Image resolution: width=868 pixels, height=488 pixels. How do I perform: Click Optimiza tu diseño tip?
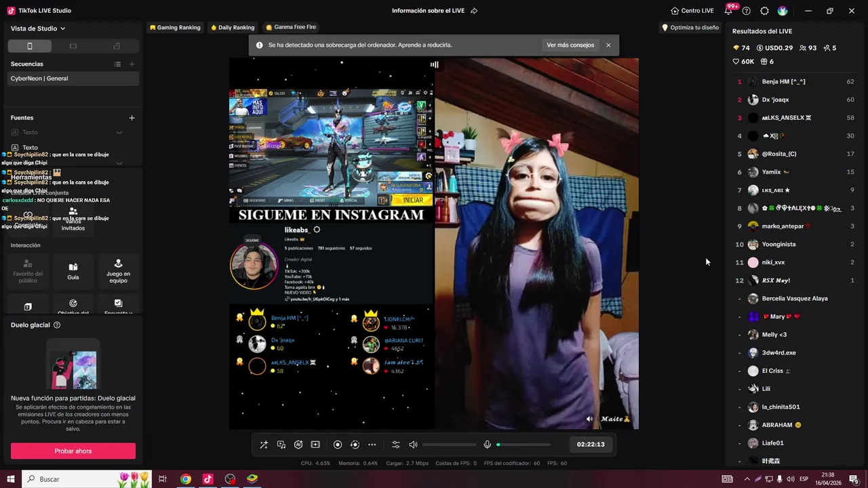pos(690,28)
